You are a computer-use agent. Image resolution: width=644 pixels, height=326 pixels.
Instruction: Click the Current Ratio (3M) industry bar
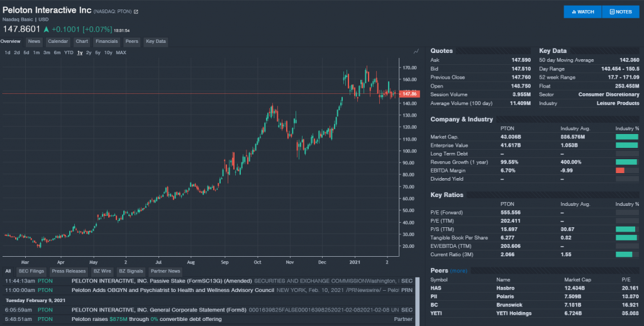[624, 254]
